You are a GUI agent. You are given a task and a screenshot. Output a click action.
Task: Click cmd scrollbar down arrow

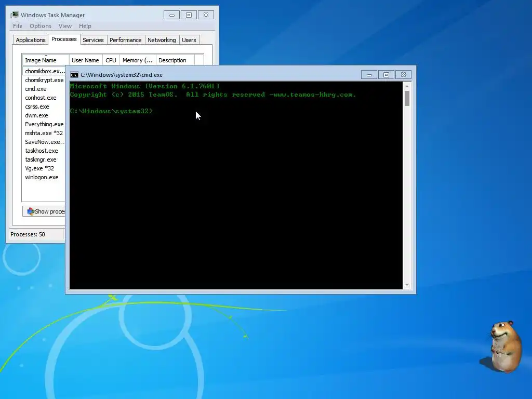point(407,285)
